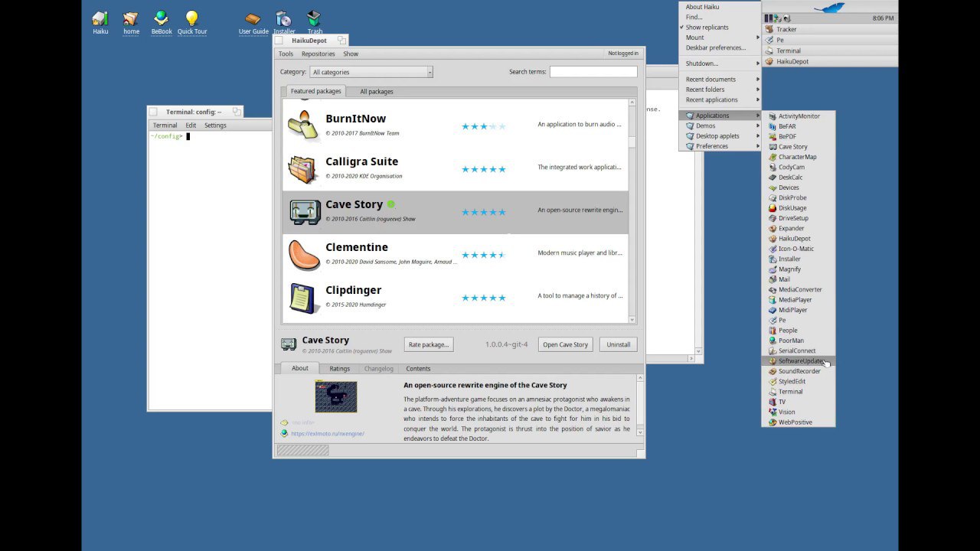The image size is (980, 551).
Task: Launch DeskCalc from Applications menu
Action: pos(799,178)
